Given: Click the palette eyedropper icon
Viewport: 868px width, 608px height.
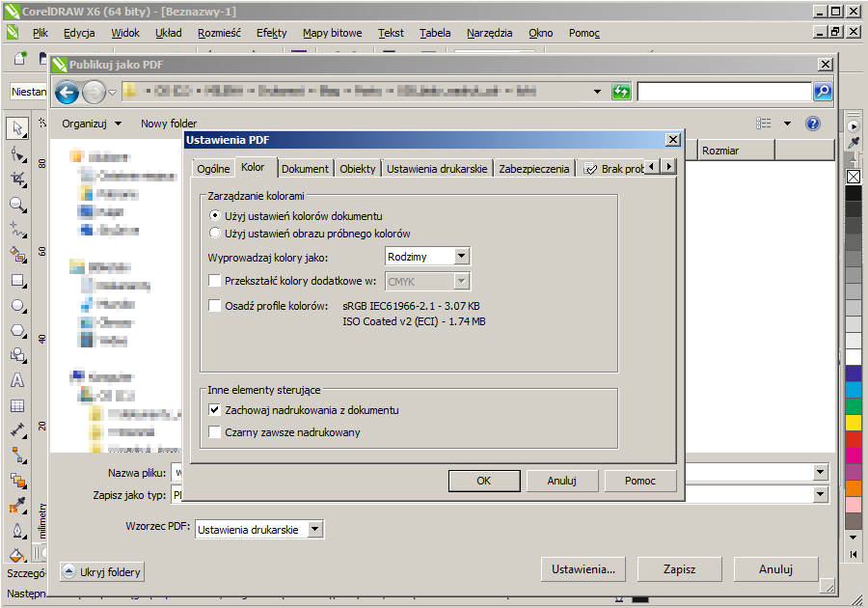Looking at the screenshot, I should [x=854, y=143].
